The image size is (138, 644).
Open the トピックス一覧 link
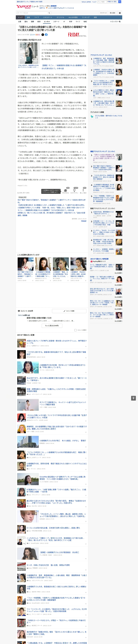(x=115, y=21)
